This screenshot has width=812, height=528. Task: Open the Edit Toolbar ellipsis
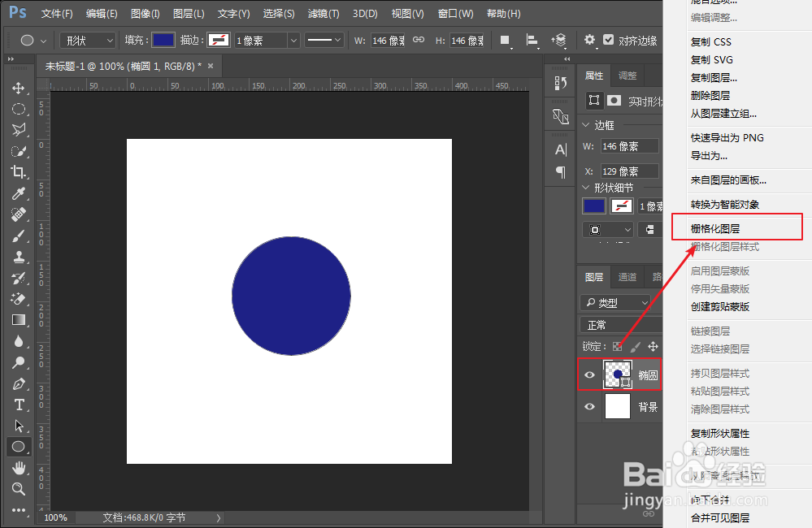[19, 510]
